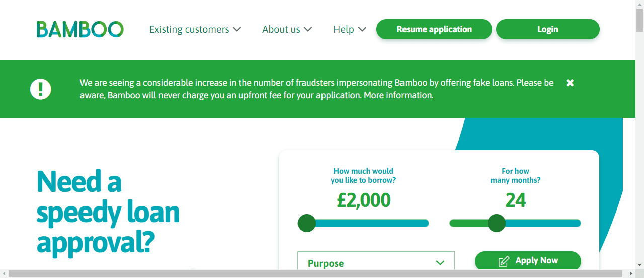This screenshot has height=278, width=644.
Task: Click the Login button
Action: tap(548, 29)
